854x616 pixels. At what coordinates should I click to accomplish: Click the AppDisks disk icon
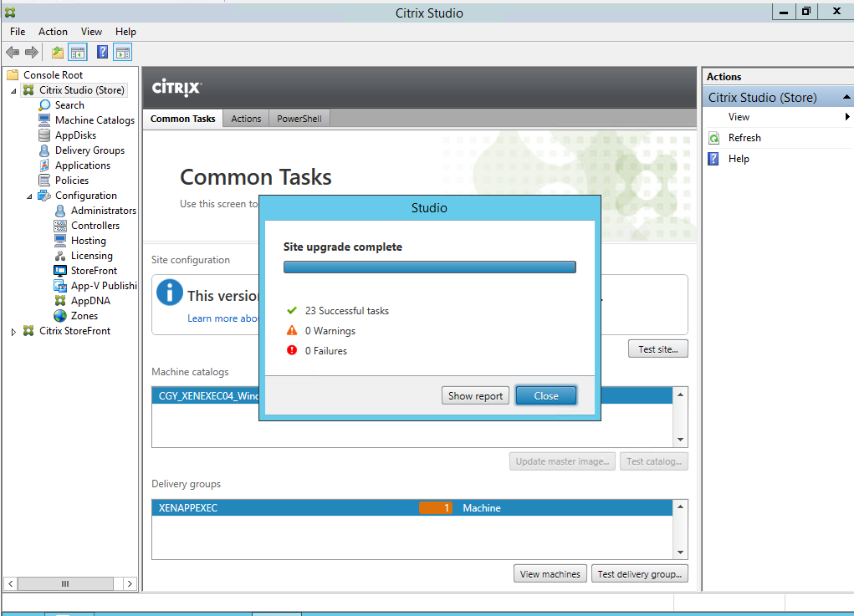click(44, 135)
